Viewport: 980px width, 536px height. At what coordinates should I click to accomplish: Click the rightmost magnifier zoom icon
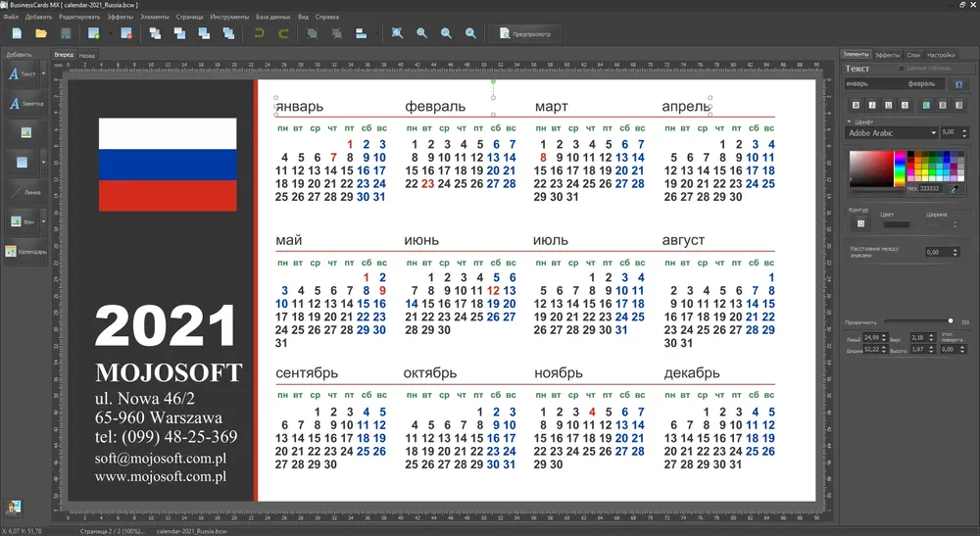pyautogui.click(x=470, y=33)
